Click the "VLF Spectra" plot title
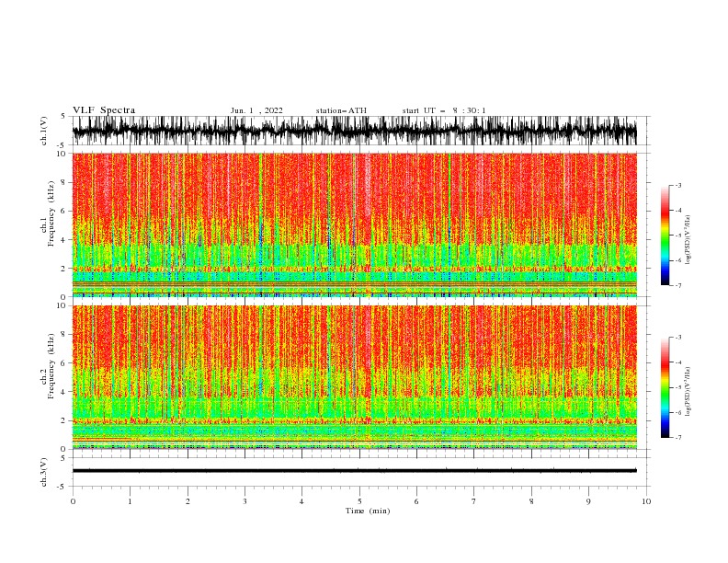This screenshot has height=563, width=728. click(x=104, y=110)
